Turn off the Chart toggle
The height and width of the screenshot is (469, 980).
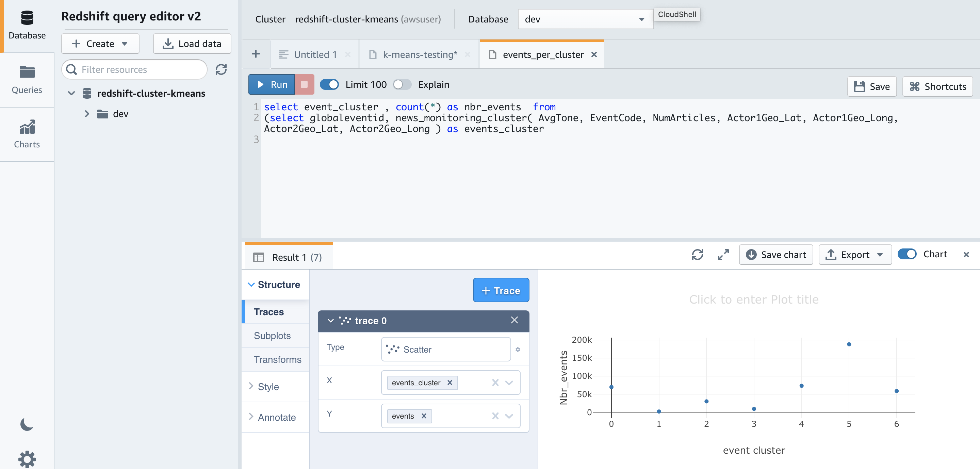[x=907, y=254]
